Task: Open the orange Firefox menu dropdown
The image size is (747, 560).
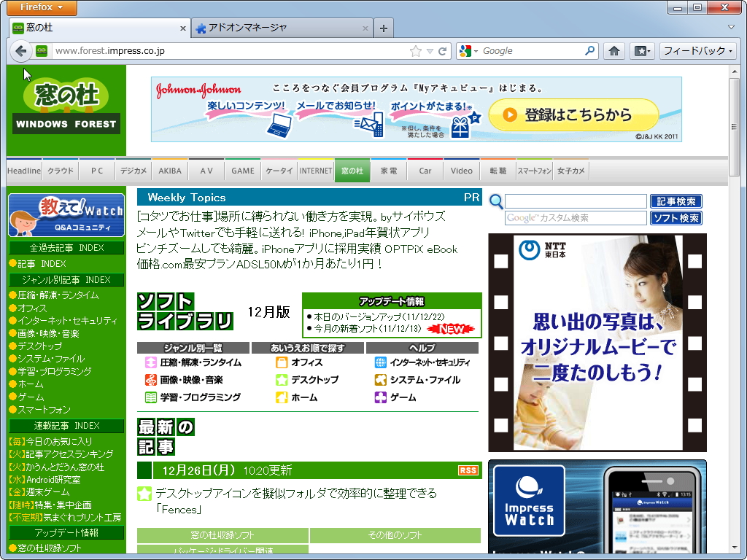Action: pyautogui.click(x=41, y=7)
